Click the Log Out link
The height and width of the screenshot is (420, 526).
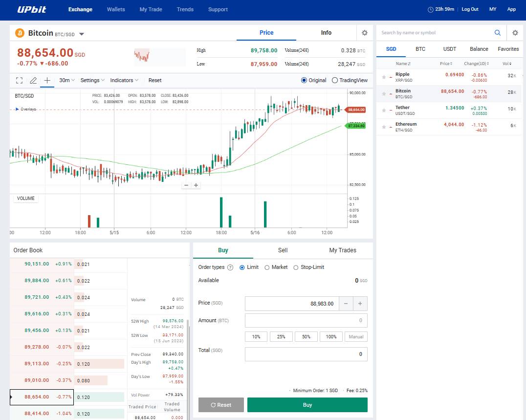(x=470, y=9)
